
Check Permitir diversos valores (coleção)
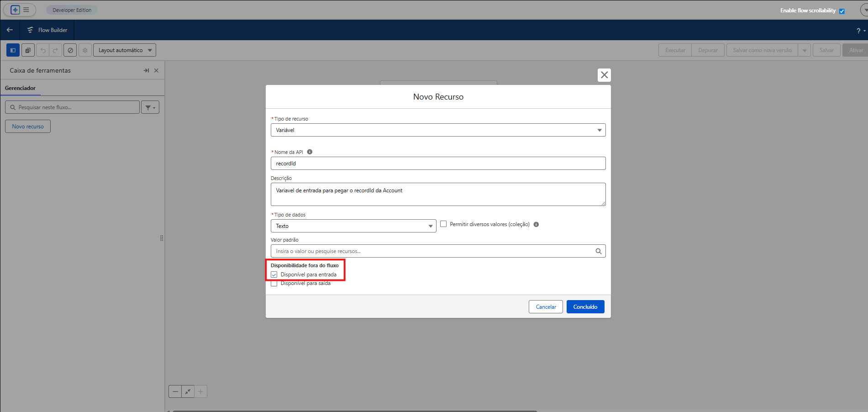coord(443,224)
